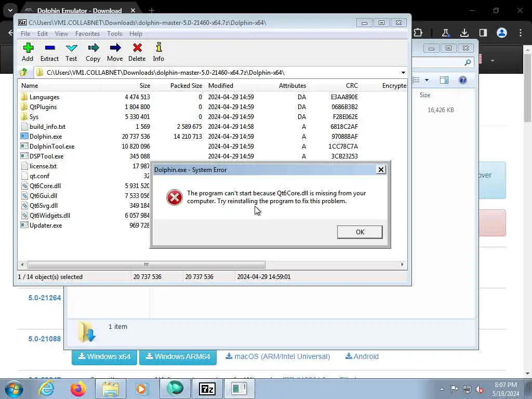Launch Firefox from the taskbar
This screenshot has width=532, height=399.
coord(78,389)
